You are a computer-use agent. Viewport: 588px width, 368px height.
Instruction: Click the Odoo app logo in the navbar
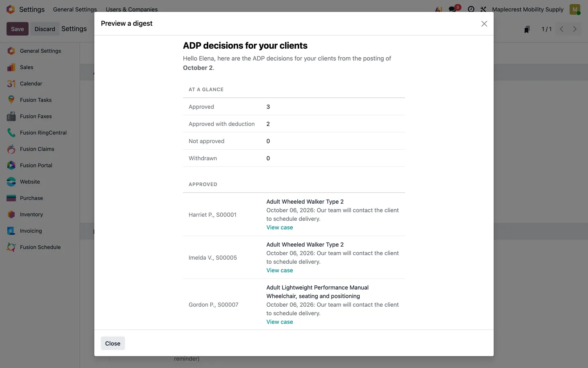pos(11,9)
